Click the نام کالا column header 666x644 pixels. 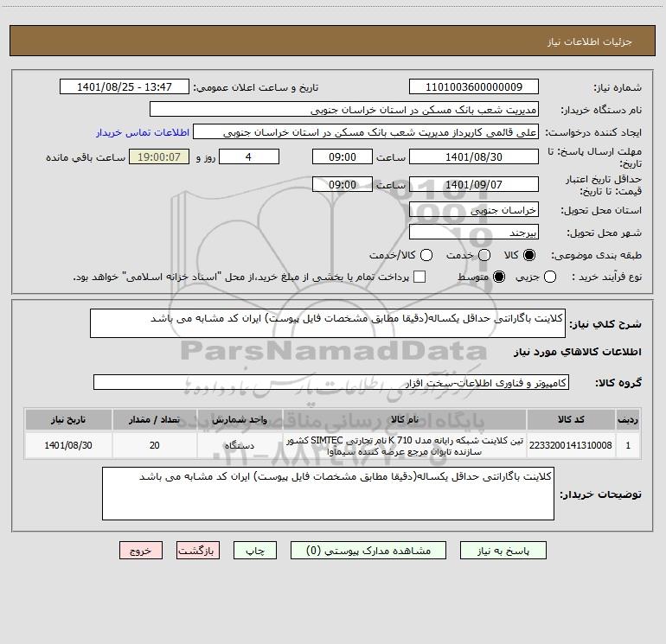[405, 419]
